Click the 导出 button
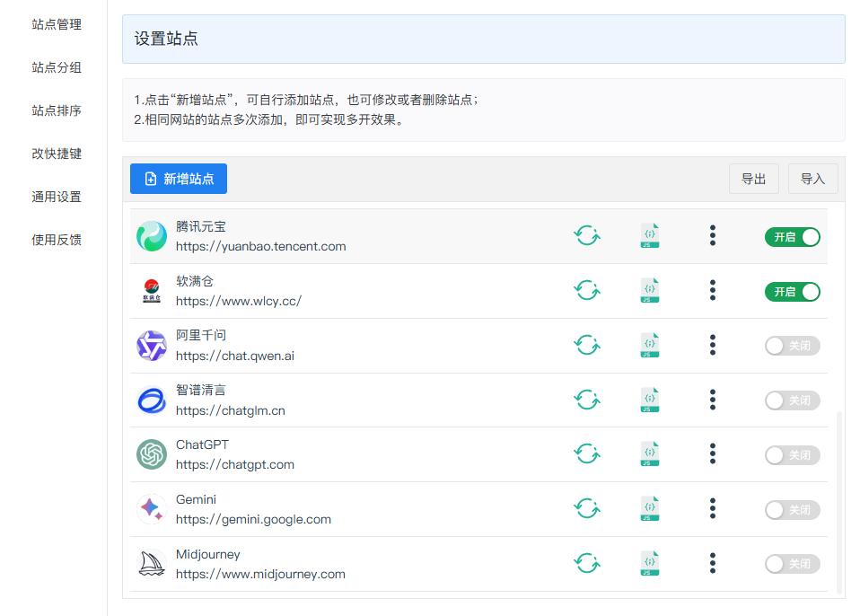This screenshot has width=860, height=616. tap(753, 179)
